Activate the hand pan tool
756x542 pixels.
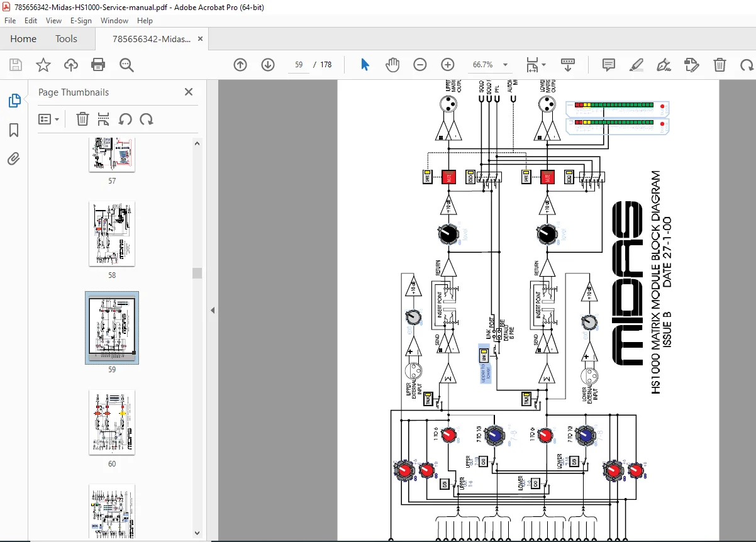(392, 65)
